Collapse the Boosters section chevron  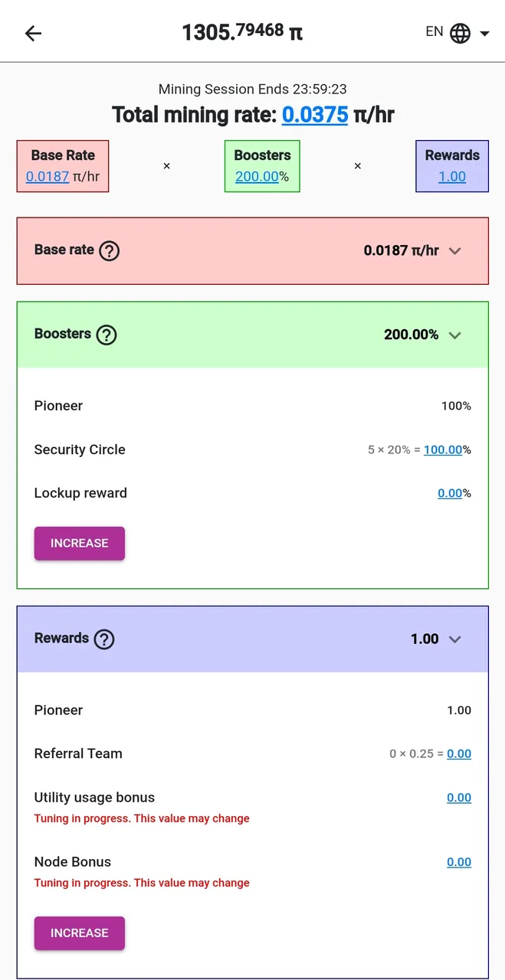455,335
